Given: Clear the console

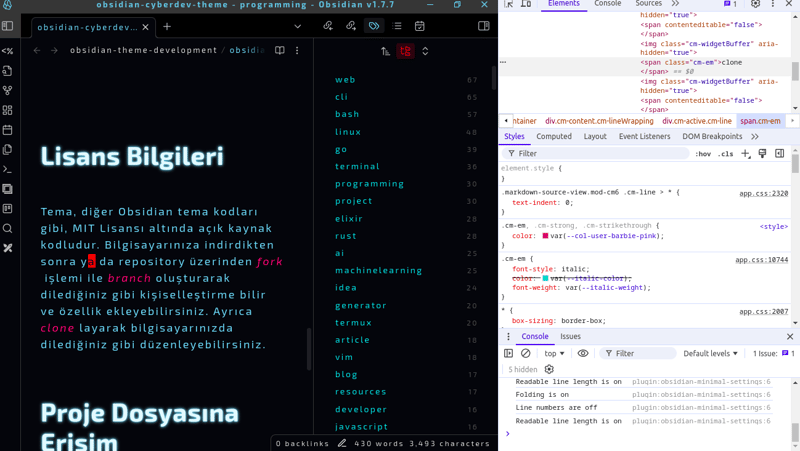Looking at the screenshot, I should [x=526, y=353].
